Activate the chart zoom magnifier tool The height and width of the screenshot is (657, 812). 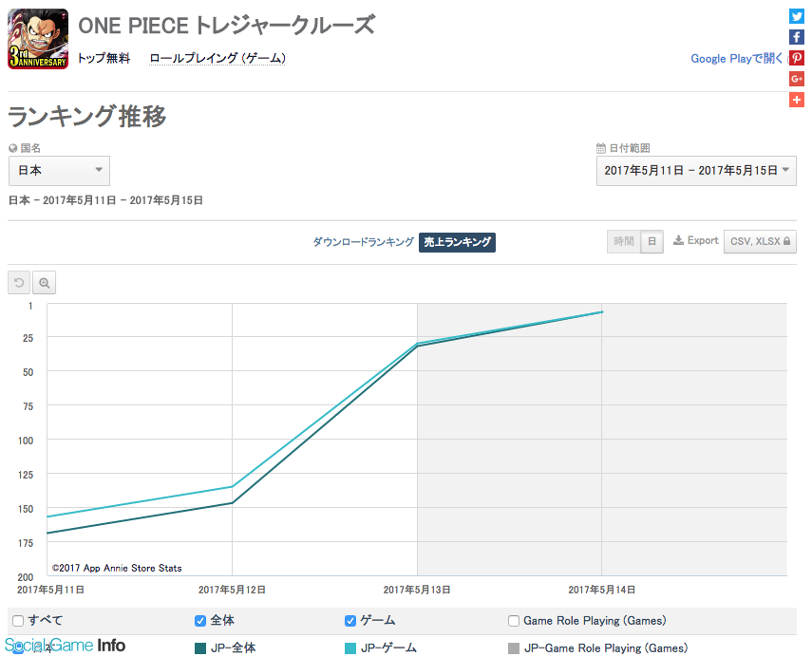(x=44, y=283)
